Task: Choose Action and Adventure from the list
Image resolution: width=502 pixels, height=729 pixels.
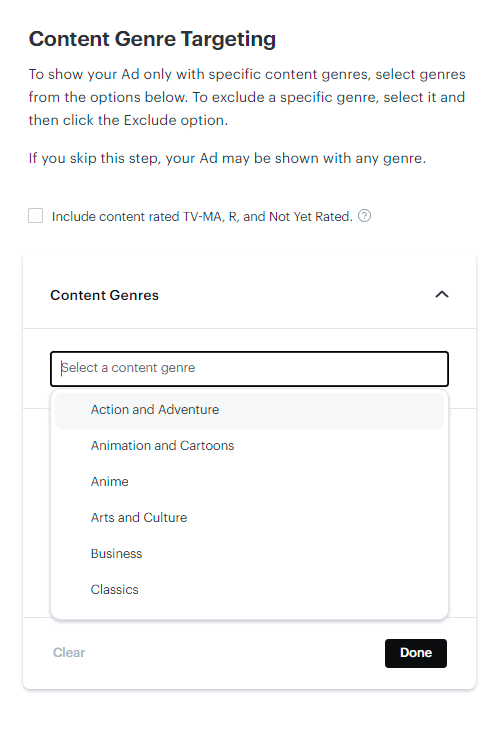Action: (x=249, y=410)
